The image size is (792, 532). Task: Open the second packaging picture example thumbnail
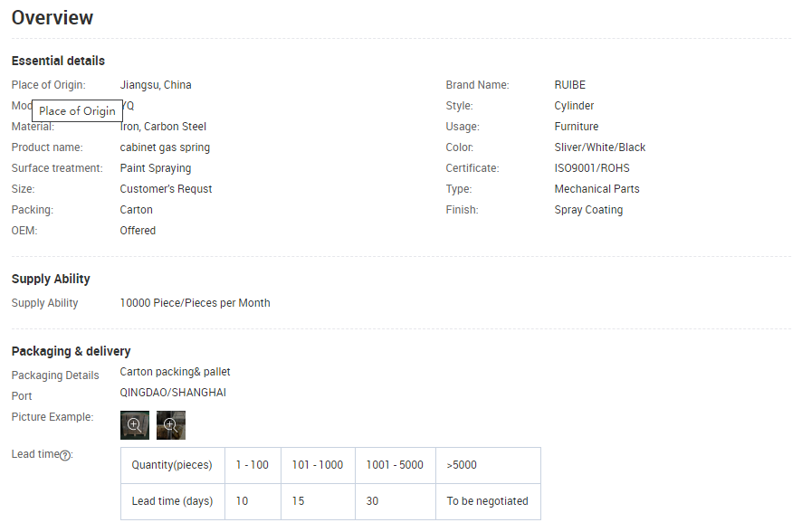click(x=171, y=425)
